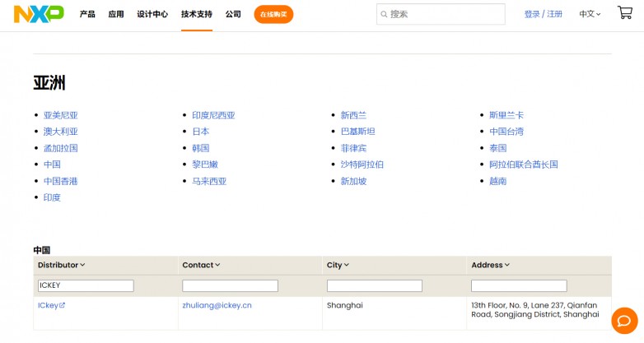Open the shopping cart
This screenshot has width=644, height=343.
625,13
